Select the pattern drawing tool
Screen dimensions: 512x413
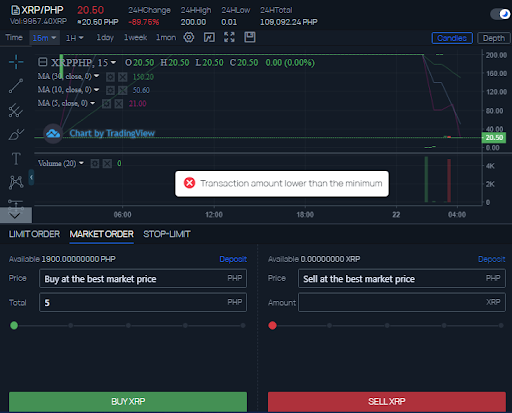click(16, 182)
